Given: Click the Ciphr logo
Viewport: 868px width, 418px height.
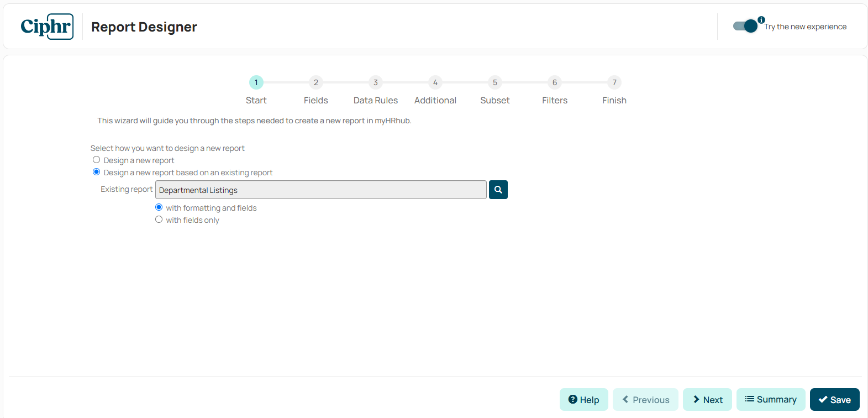Looking at the screenshot, I should pyautogui.click(x=47, y=27).
